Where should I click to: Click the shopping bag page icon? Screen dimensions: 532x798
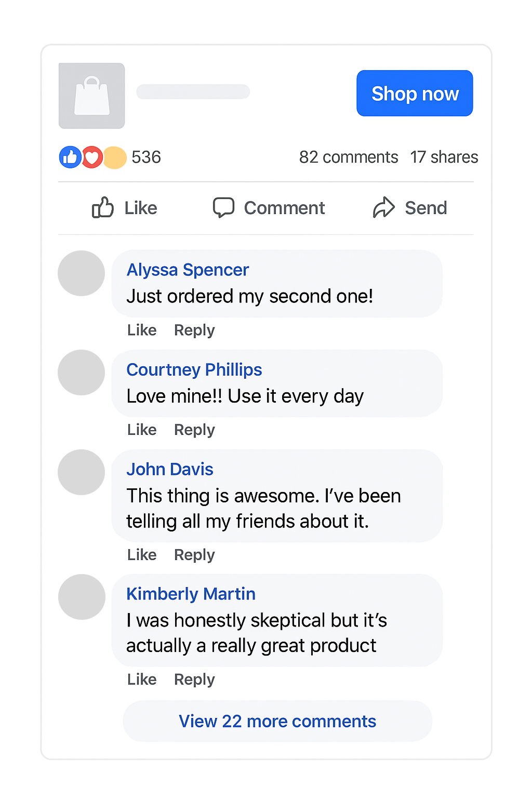point(91,96)
